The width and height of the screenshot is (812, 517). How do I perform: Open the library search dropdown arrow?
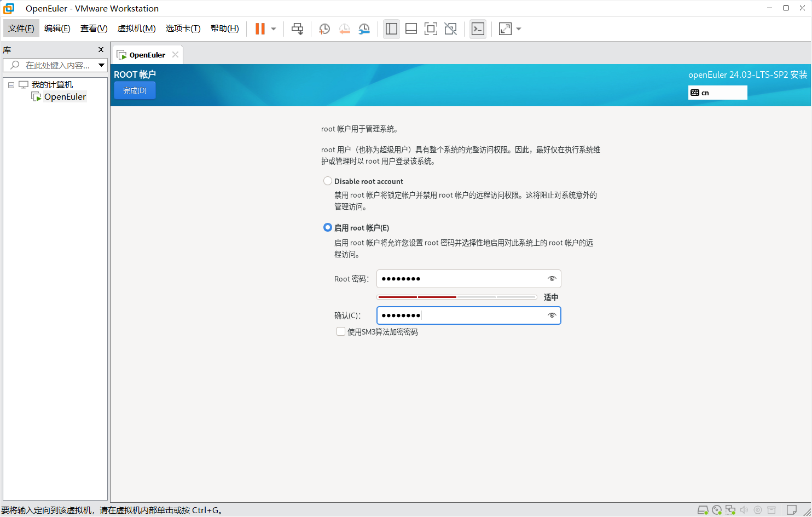coord(101,65)
